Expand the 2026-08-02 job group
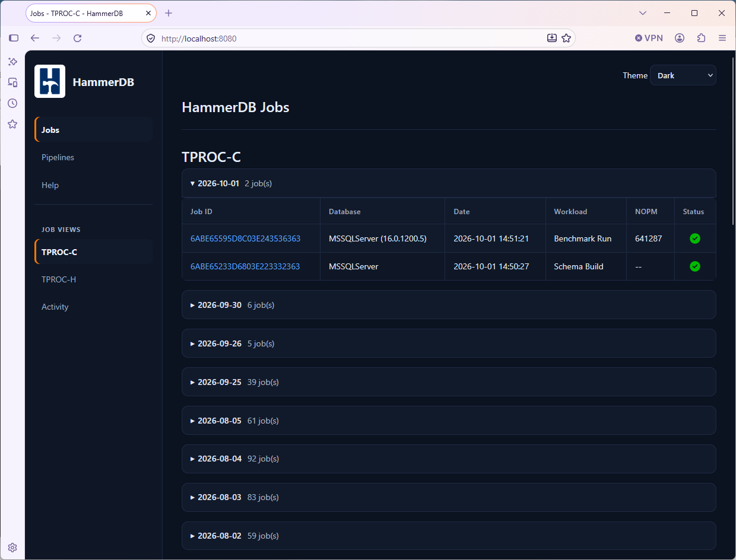The height and width of the screenshot is (560, 736). coord(449,536)
